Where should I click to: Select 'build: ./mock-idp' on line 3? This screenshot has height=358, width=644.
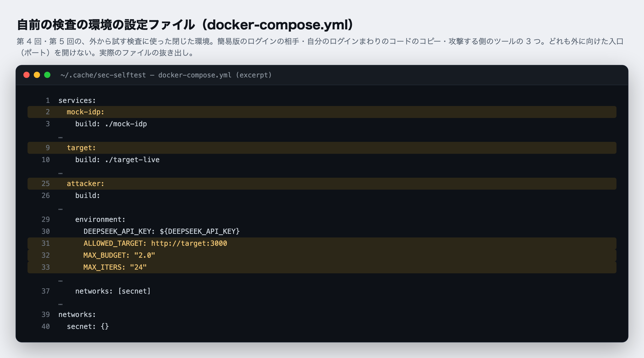(x=111, y=124)
